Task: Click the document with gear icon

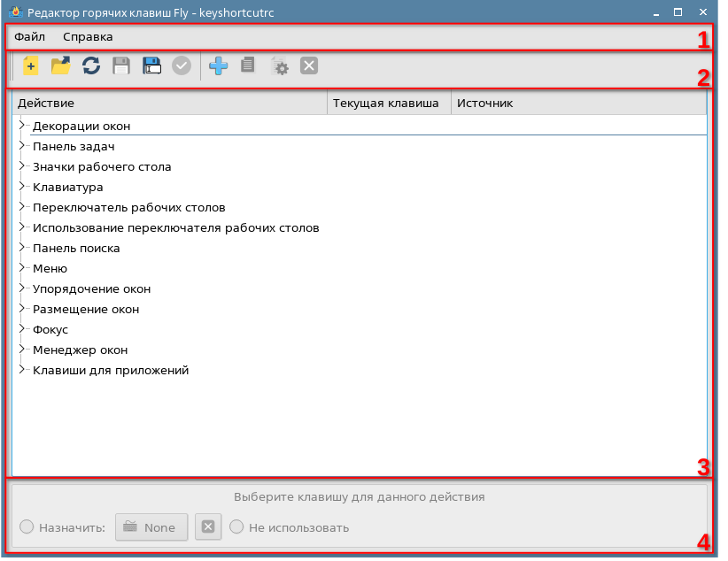Action: click(280, 66)
